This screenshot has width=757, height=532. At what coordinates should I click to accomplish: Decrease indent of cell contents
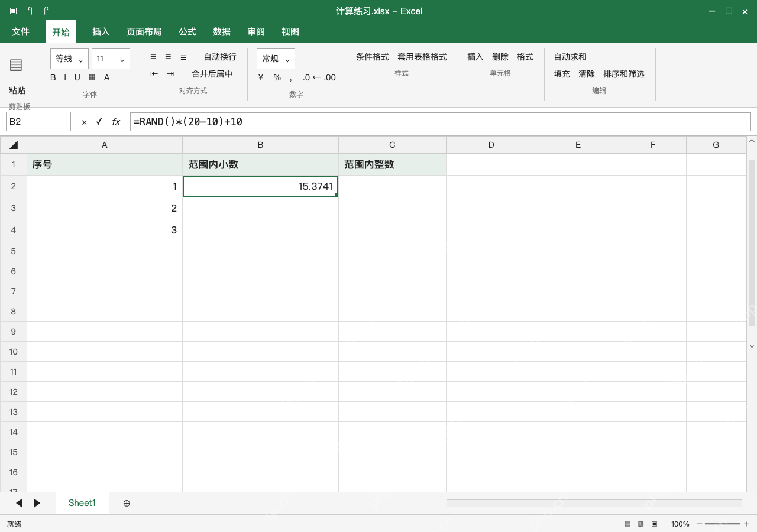click(x=154, y=74)
